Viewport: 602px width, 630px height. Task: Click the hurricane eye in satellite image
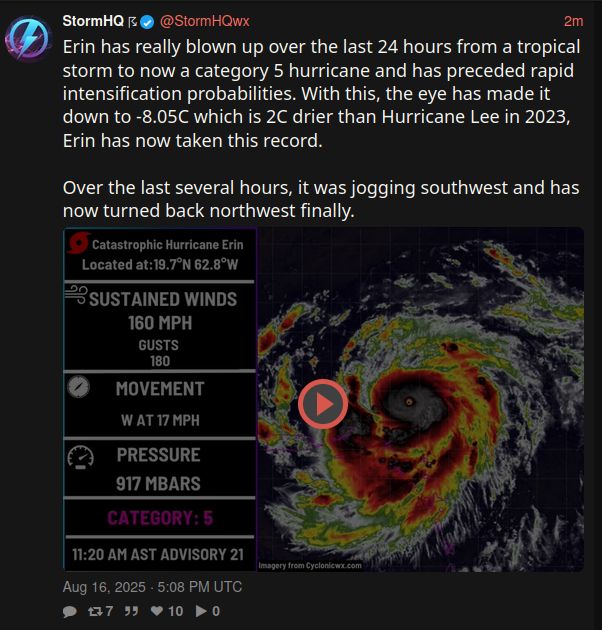pos(409,401)
